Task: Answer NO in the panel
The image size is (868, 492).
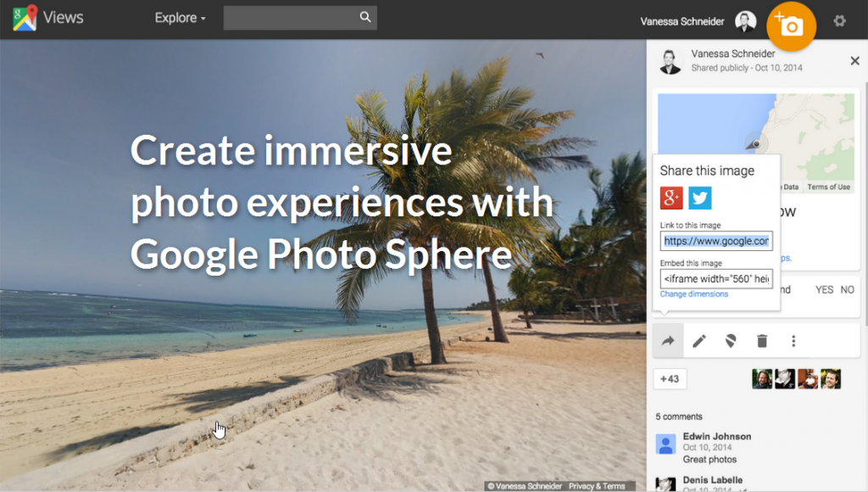Action: coord(847,290)
